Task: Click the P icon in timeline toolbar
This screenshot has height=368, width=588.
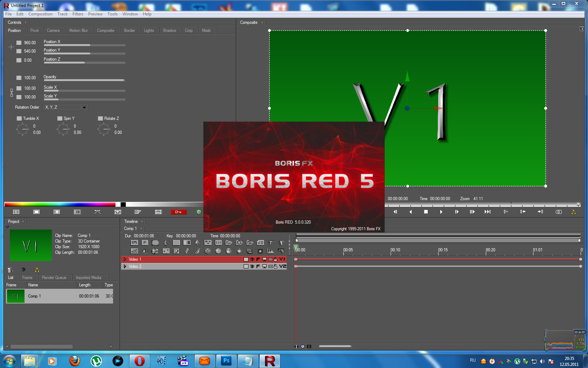Action: click(145, 243)
